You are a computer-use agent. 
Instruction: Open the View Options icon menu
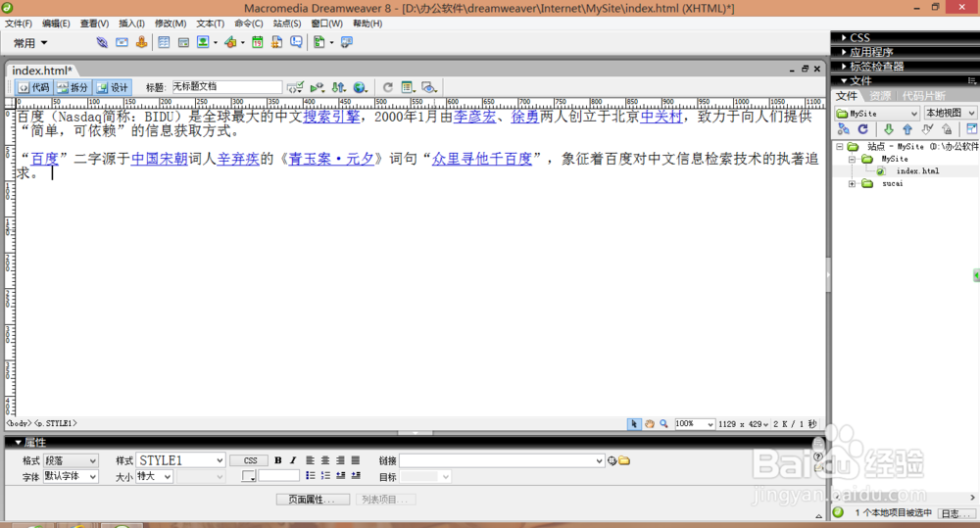coord(408,87)
